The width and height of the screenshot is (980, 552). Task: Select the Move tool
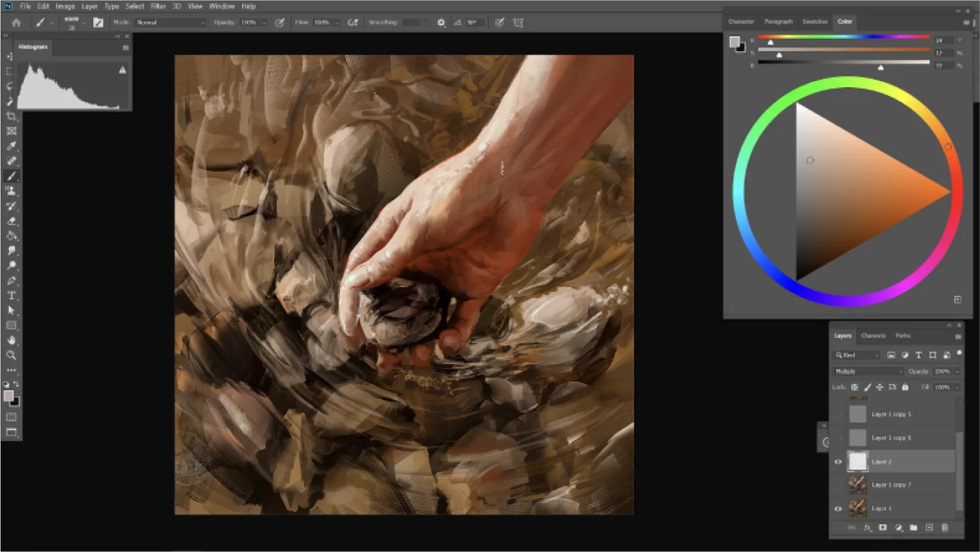click(x=11, y=56)
